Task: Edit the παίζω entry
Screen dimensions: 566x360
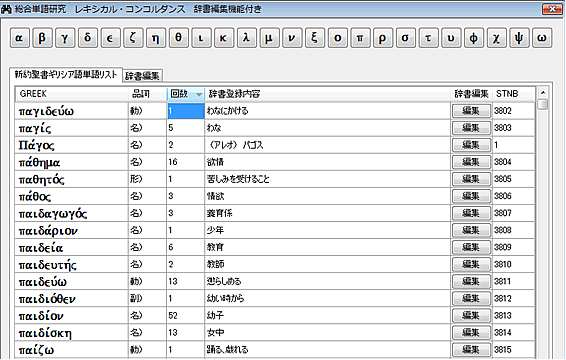Action: point(471,350)
